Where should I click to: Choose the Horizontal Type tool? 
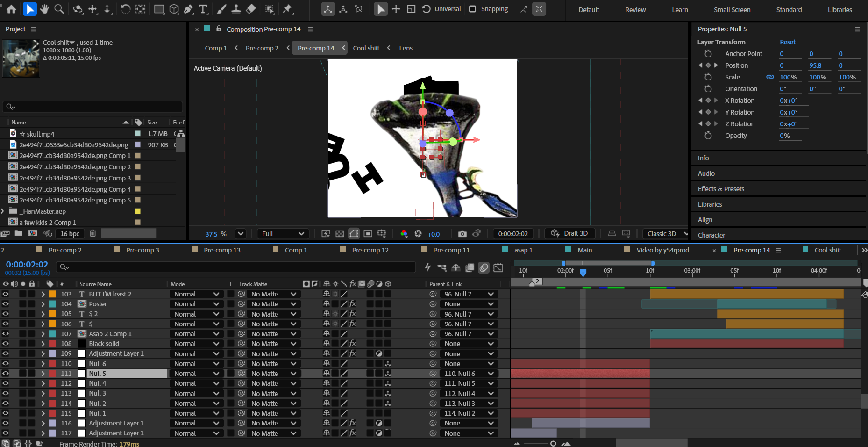203,9
